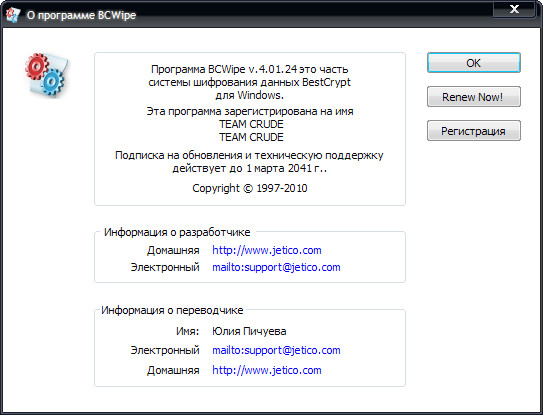Screen dimensions: 543x415
Task: Open developer homepage link jetico.com
Action: coord(267,250)
